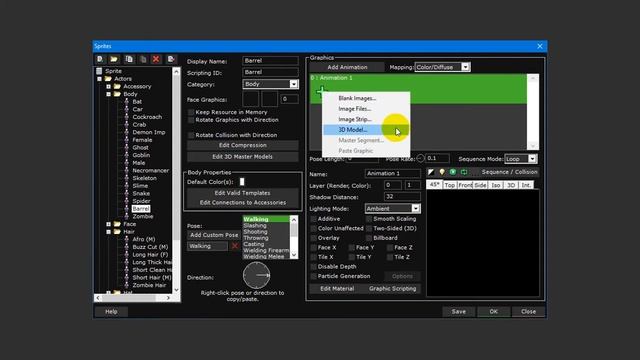
Task: Choose Blank Images from context menu
Action: point(366,98)
